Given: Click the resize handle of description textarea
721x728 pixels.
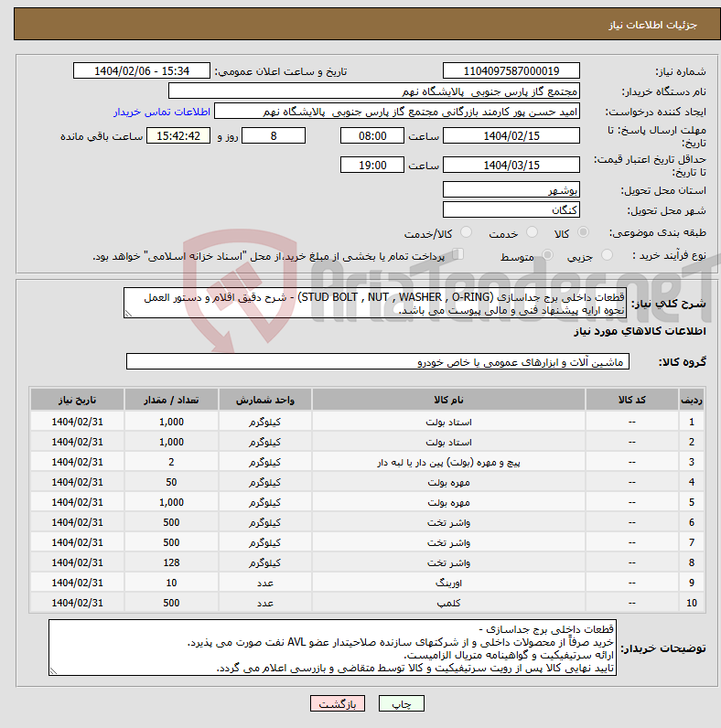Looking at the screenshot, I should [x=128, y=314].
